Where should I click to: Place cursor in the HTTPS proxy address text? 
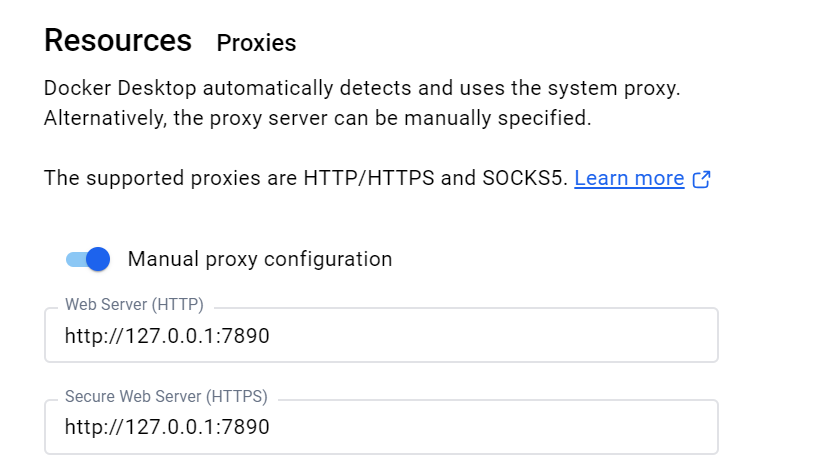pos(167,427)
